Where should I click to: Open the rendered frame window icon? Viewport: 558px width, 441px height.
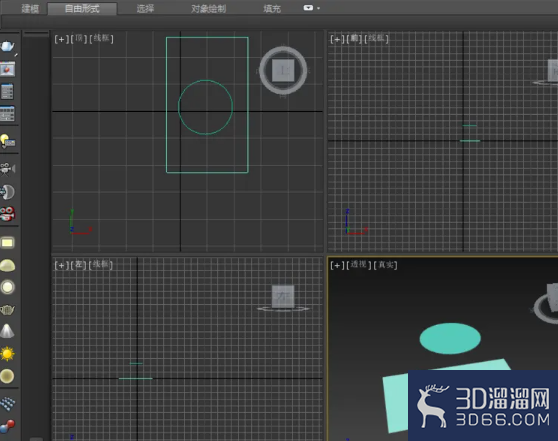point(7,69)
